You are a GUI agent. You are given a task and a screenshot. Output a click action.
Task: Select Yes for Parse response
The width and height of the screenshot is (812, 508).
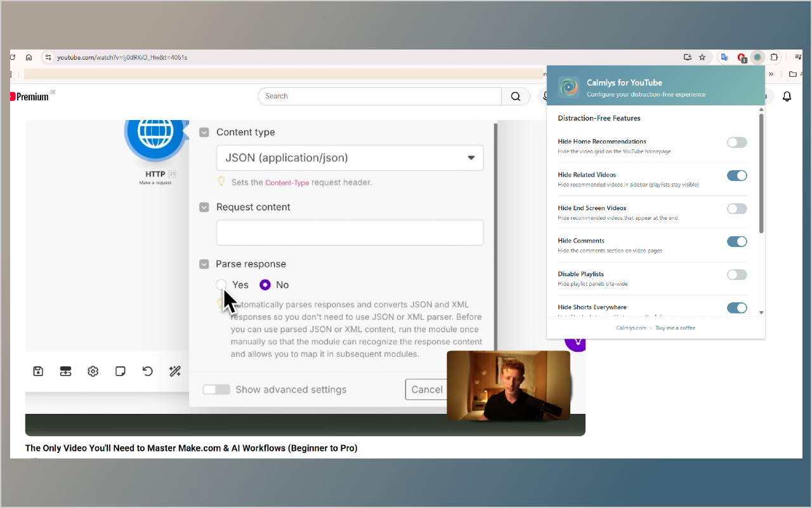(x=221, y=284)
